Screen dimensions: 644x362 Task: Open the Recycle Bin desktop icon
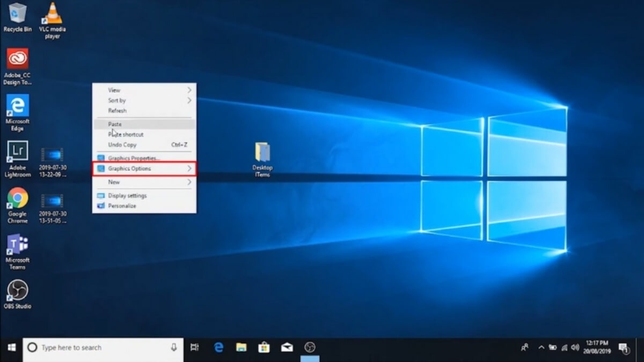coord(17,17)
